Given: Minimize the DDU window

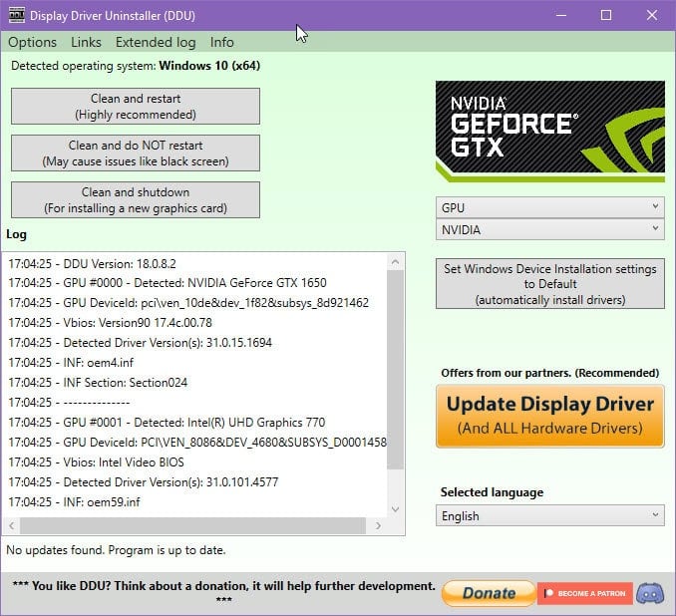Looking at the screenshot, I should click(561, 16).
